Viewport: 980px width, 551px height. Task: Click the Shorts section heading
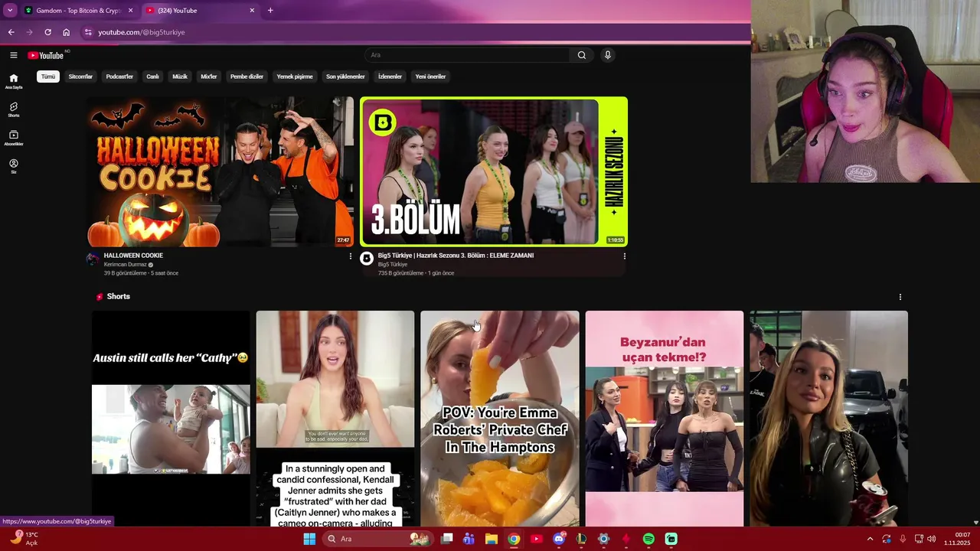[118, 296]
